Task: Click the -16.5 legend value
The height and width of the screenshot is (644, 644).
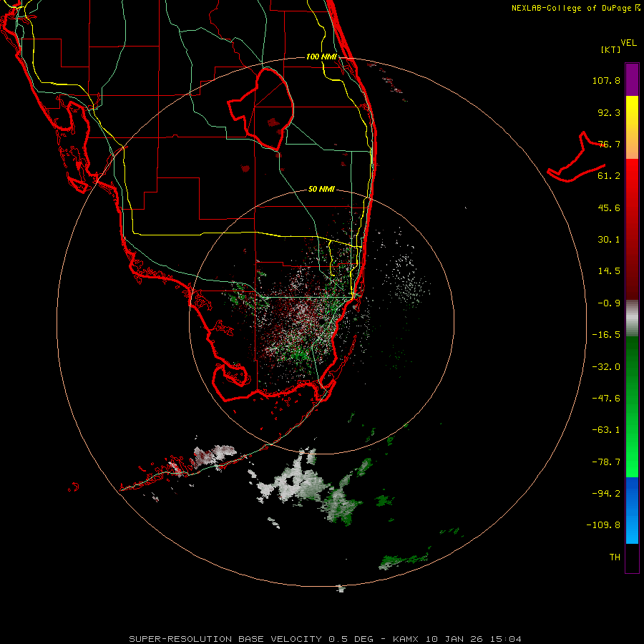Action: click(x=606, y=335)
